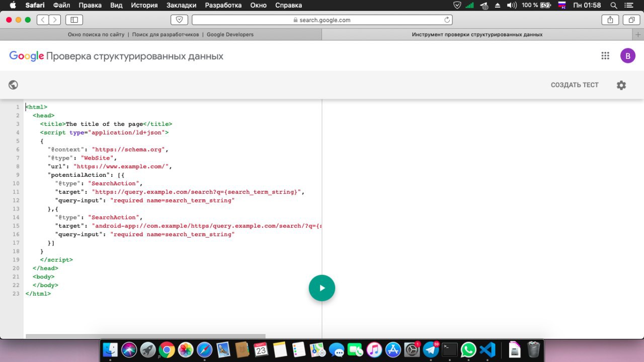Show all tabs overview

coord(631,20)
